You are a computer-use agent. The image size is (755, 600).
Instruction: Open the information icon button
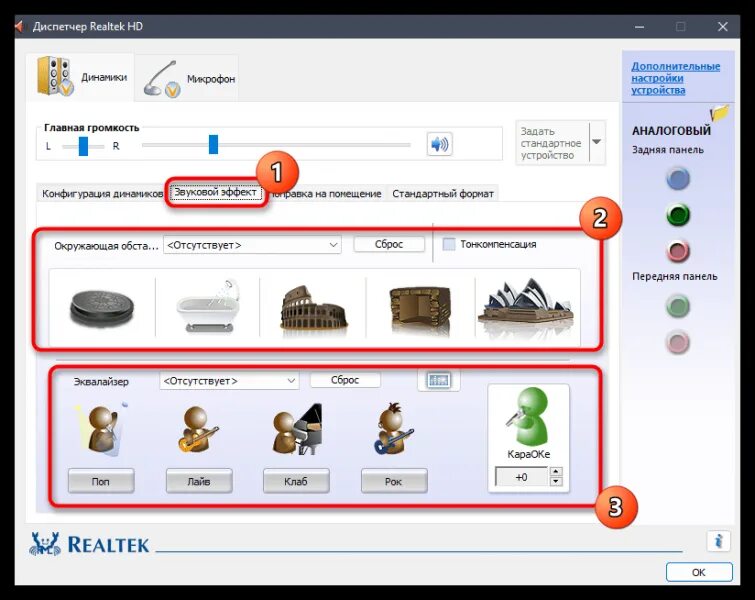pos(718,541)
